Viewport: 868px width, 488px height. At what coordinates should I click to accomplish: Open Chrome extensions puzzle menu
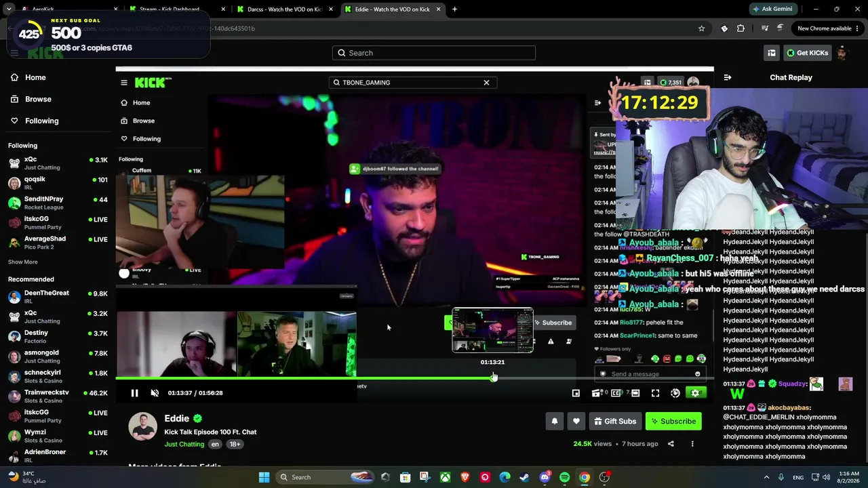(741, 28)
